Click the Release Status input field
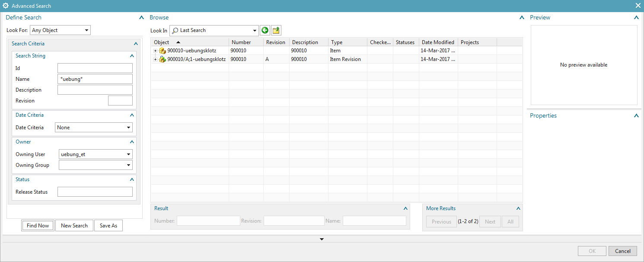The image size is (644, 262). pos(95,192)
